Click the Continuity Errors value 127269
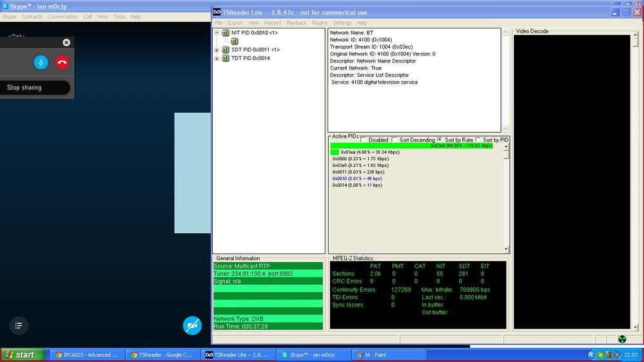Viewport: 644px width, 362px height. 401,290
